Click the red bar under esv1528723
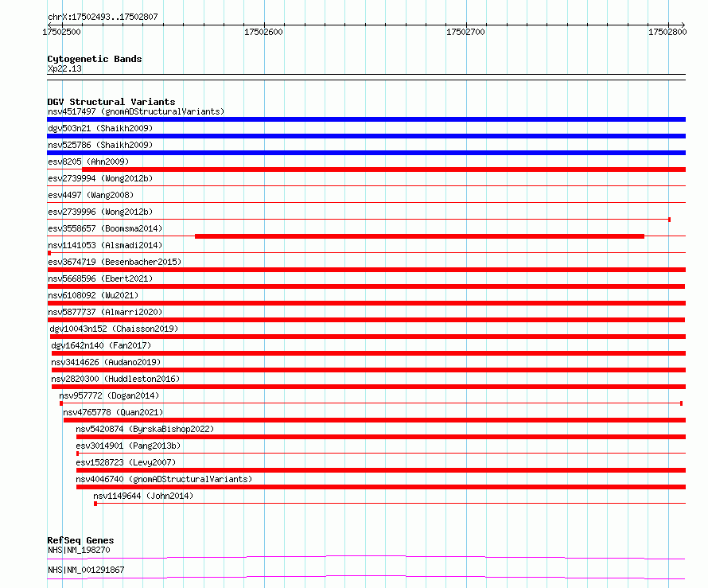This screenshot has height=588, width=708. pos(381,470)
